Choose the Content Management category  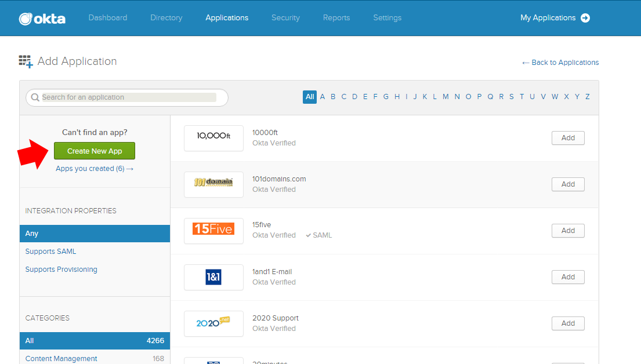pyautogui.click(x=61, y=358)
